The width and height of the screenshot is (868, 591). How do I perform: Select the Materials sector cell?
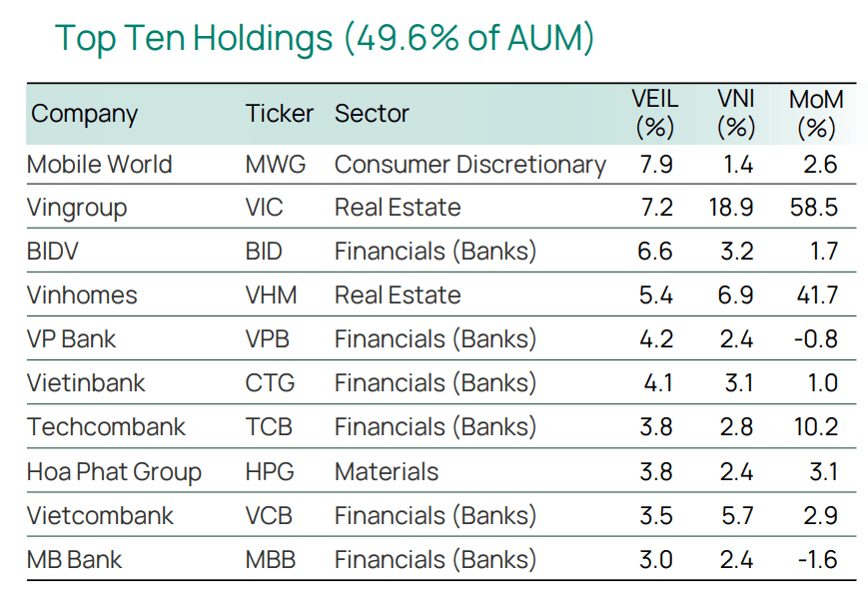click(x=387, y=472)
